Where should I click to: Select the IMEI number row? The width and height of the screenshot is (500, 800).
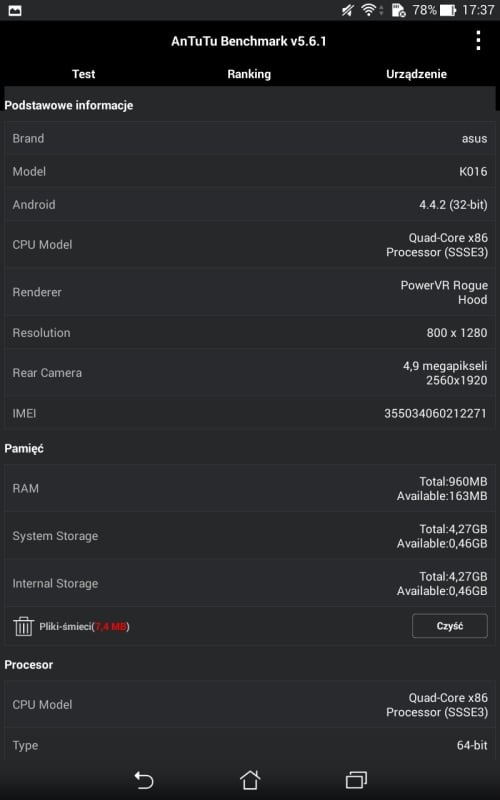250,413
